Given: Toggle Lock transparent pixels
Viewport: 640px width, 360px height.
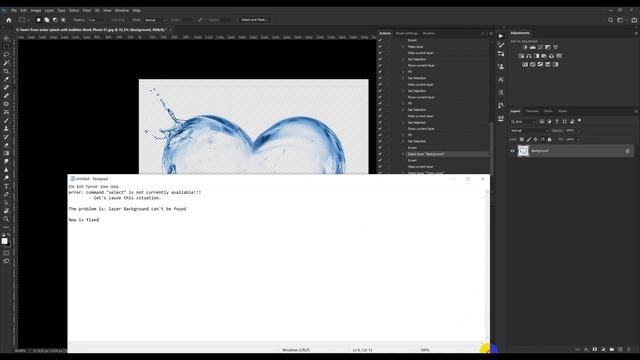Looking at the screenshot, I should coord(522,139).
